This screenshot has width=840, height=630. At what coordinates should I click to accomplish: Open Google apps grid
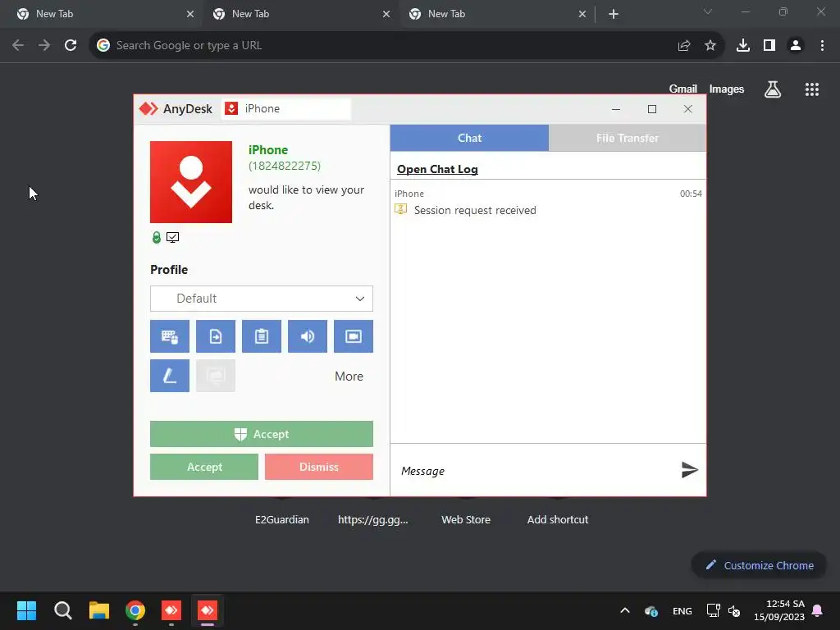coord(811,89)
